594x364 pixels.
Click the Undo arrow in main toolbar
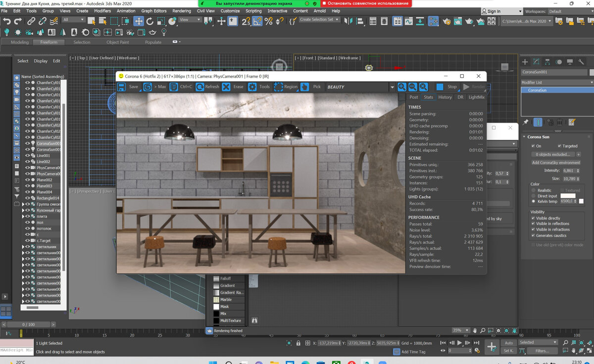6,21
